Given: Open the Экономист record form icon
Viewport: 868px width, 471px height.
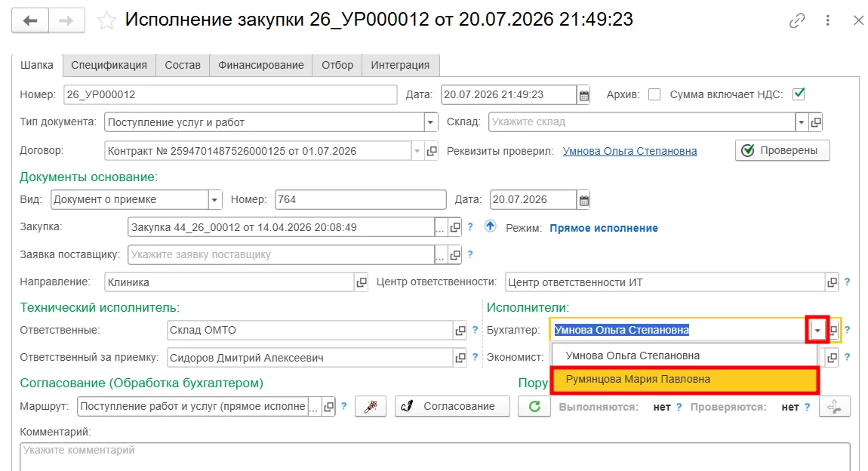Looking at the screenshot, I should (x=832, y=358).
